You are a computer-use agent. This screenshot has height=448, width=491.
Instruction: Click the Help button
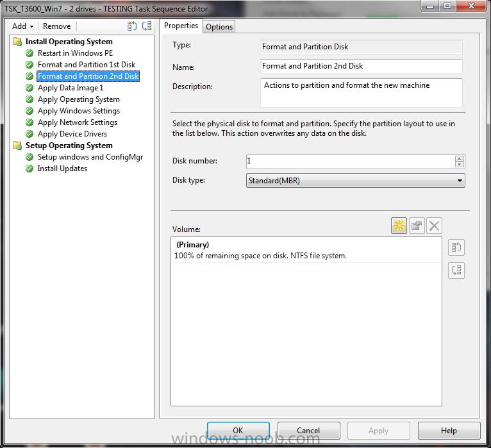449,431
